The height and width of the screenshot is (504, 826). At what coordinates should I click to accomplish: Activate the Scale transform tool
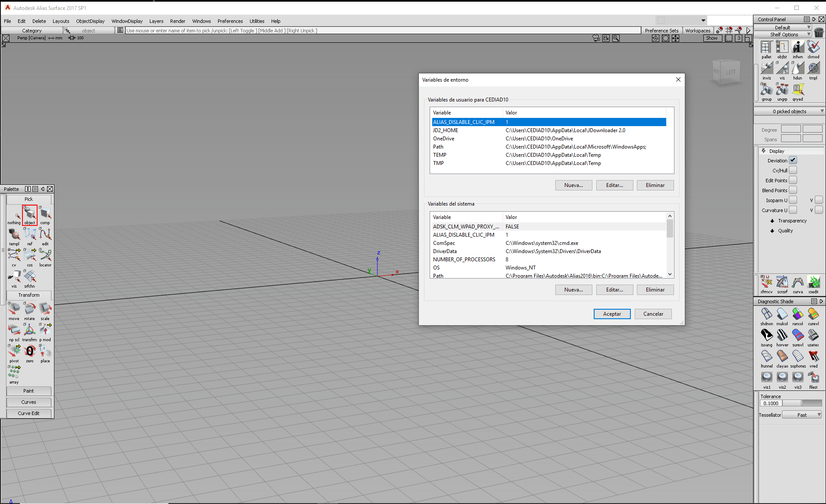(x=45, y=311)
